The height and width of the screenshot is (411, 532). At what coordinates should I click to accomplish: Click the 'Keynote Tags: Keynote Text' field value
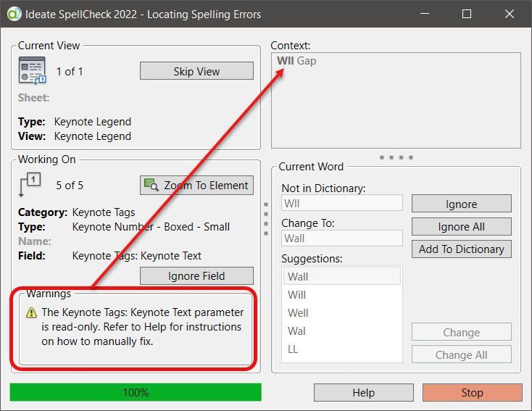click(137, 256)
